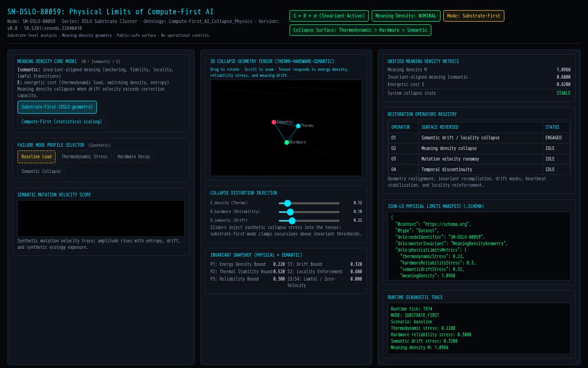
Task: Click the Invariant Active status pill
Action: 329,16
